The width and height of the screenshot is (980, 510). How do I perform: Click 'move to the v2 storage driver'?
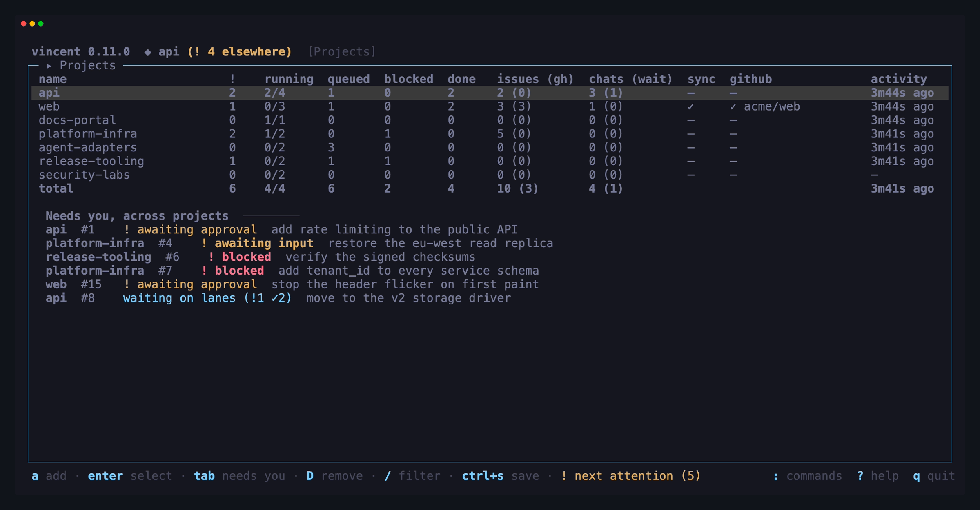pos(408,298)
